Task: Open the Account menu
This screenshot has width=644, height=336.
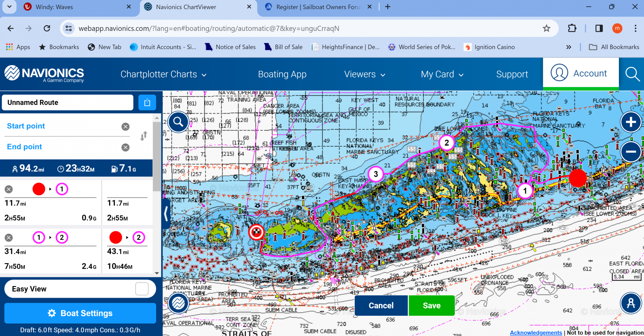Action: (x=581, y=73)
